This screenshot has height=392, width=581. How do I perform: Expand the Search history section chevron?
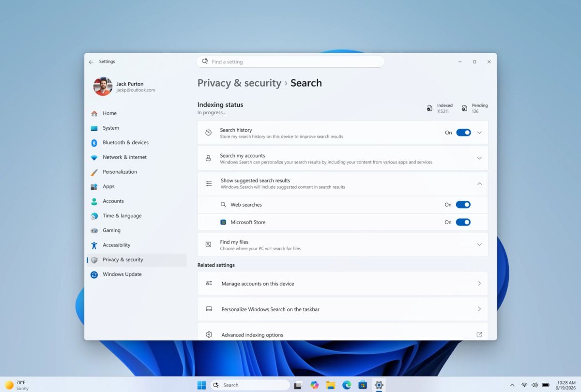[x=479, y=133]
